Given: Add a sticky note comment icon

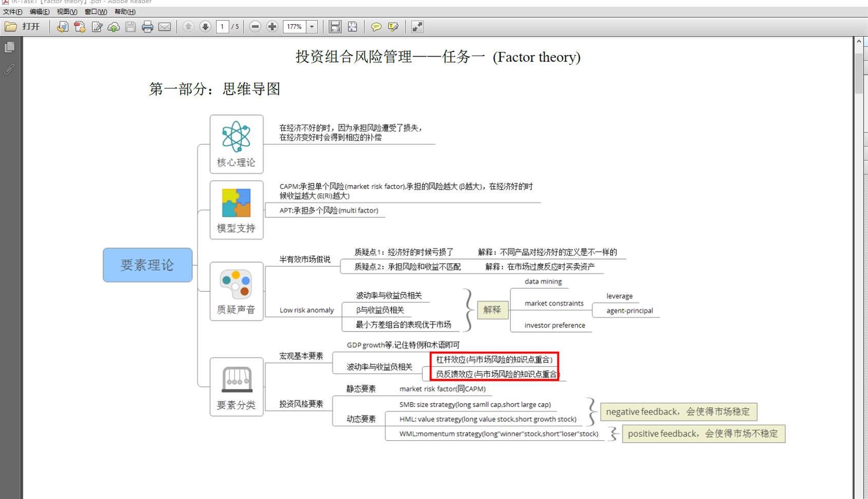Looking at the screenshot, I should click(x=376, y=27).
